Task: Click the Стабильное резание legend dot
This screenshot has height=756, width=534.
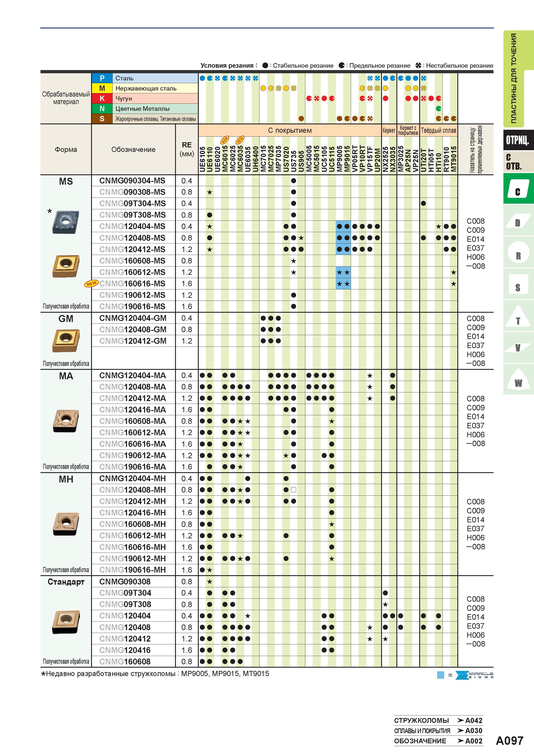Action: [265, 66]
